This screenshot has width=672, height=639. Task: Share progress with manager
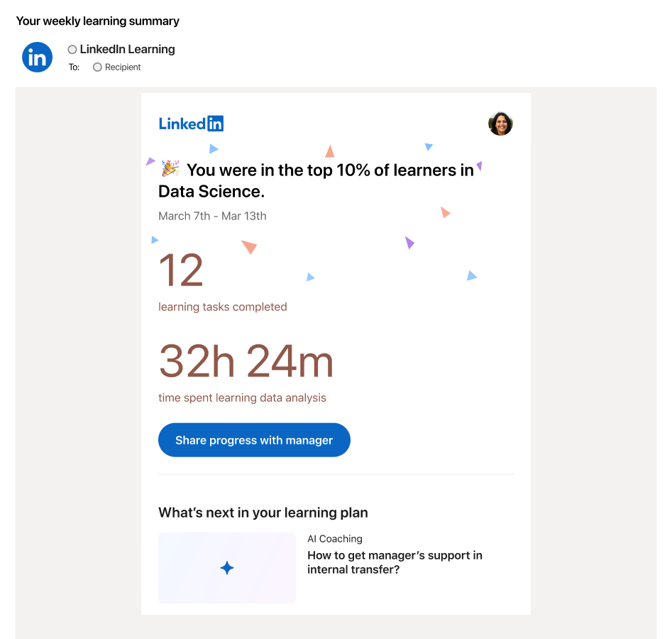tap(254, 440)
